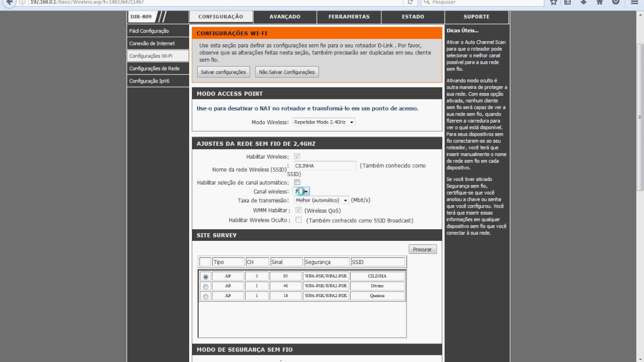Click the Procurar button in Site Survey
Screen dimensions: 644x362
[423, 249]
